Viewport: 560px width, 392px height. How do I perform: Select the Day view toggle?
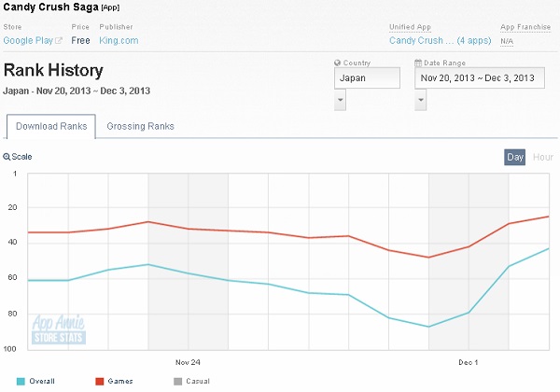[514, 157]
